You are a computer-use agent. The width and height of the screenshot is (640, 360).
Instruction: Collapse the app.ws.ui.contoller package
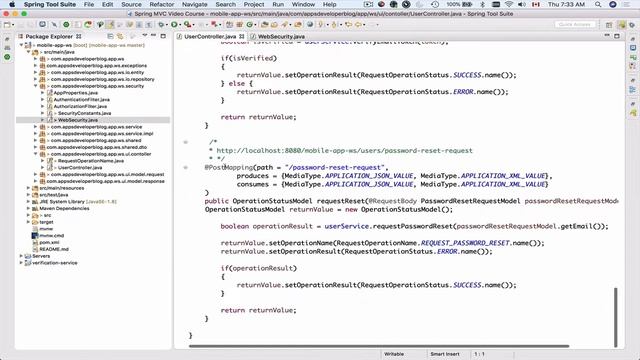tap(36, 154)
